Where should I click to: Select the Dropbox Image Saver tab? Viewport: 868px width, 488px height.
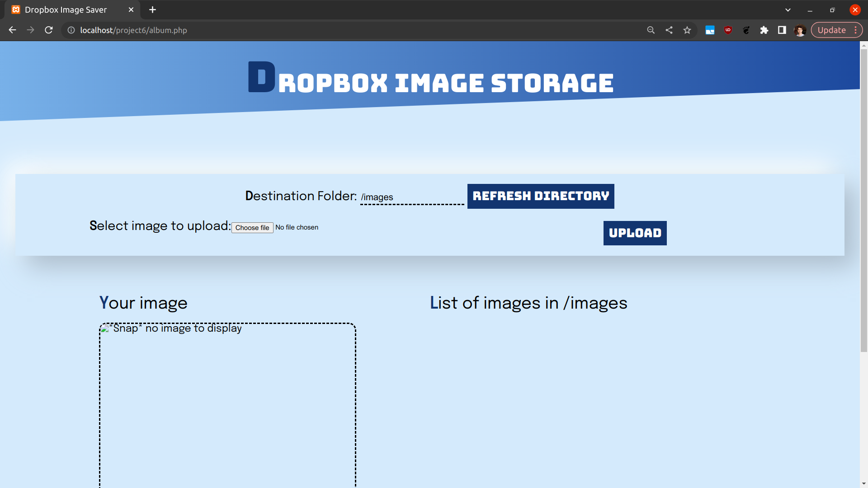(x=66, y=10)
